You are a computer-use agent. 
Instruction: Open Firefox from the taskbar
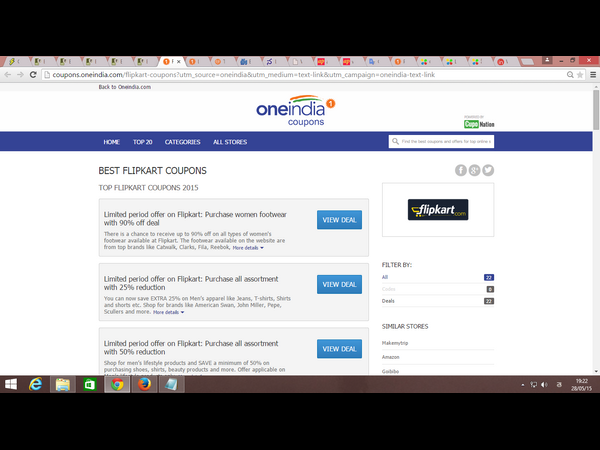pos(144,384)
